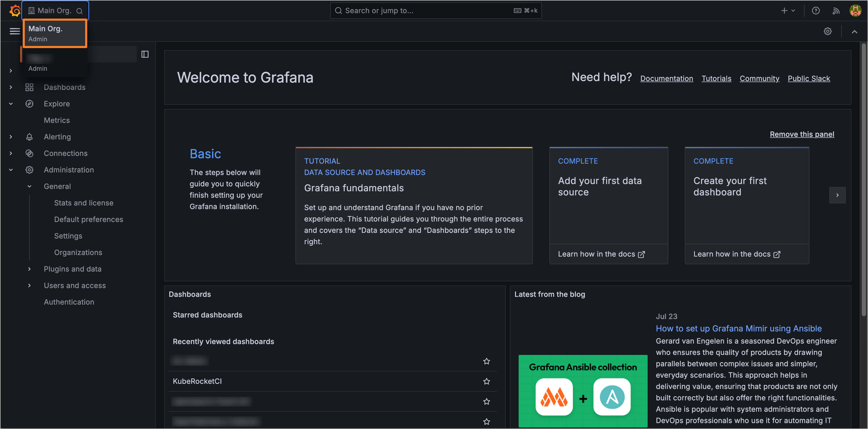Open the news feed RSS icon

pos(836,10)
